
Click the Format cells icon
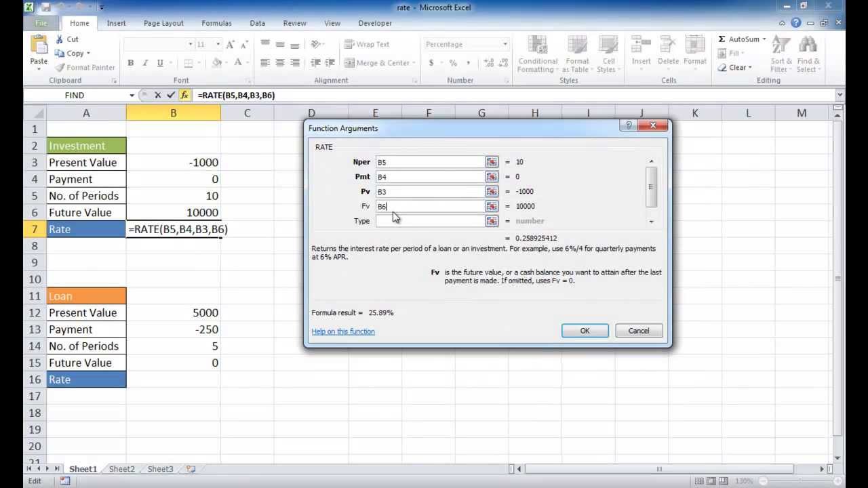694,45
